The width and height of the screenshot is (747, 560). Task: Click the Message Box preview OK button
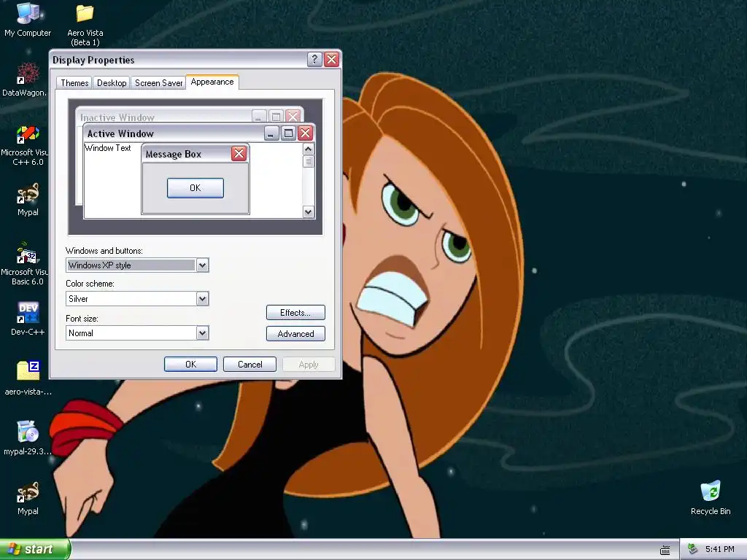(x=196, y=188)
